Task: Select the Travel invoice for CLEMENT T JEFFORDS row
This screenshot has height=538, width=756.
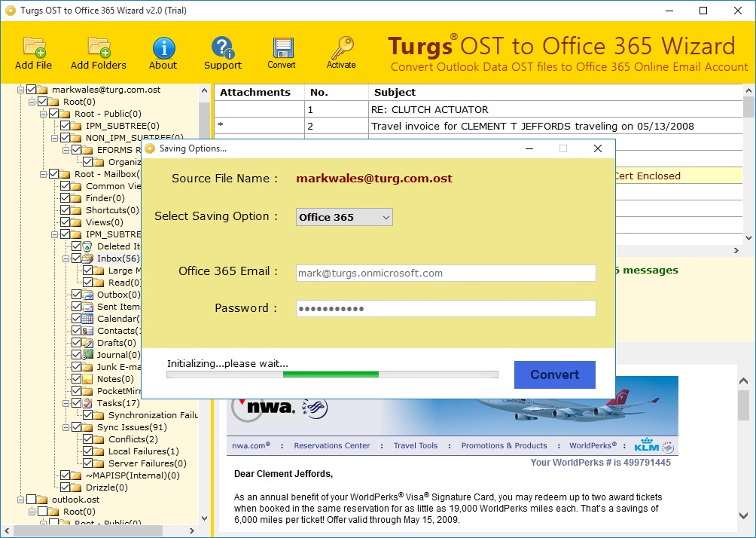Action: [478, 126]
